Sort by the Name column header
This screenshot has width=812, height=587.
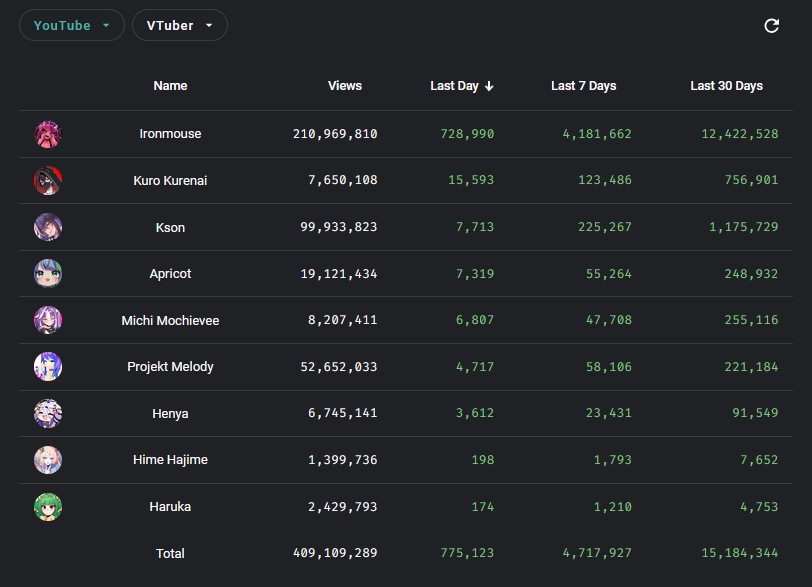[x=170, y=86]
